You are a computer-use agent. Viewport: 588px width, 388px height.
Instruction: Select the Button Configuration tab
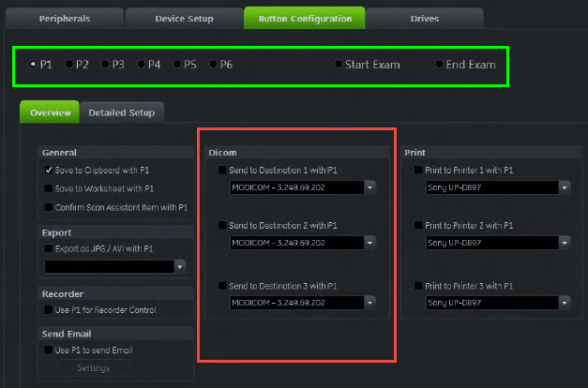(305, 19)
